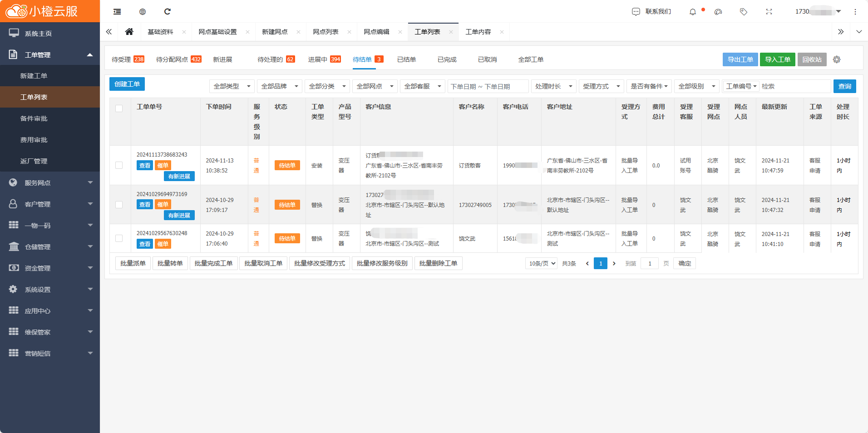The image size is (868, 433).
Task: Click 导入工单 button
Action: [778, 59]
